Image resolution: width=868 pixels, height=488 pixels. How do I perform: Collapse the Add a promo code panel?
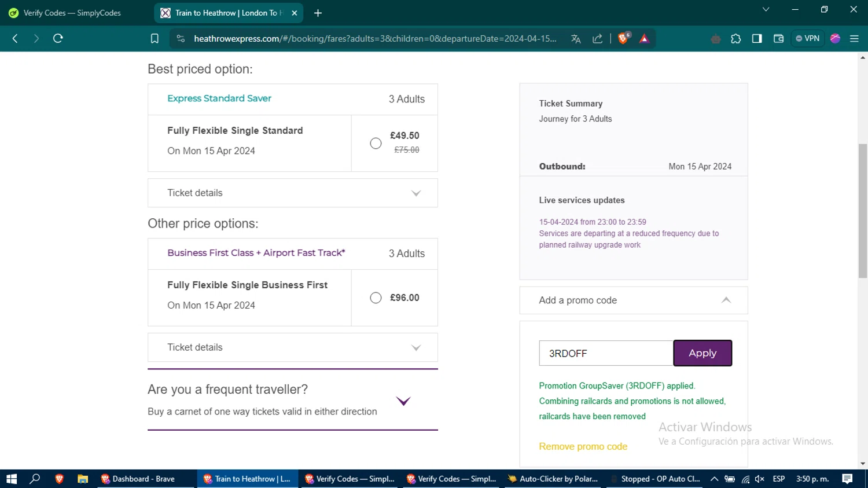[x=634, y=300]
